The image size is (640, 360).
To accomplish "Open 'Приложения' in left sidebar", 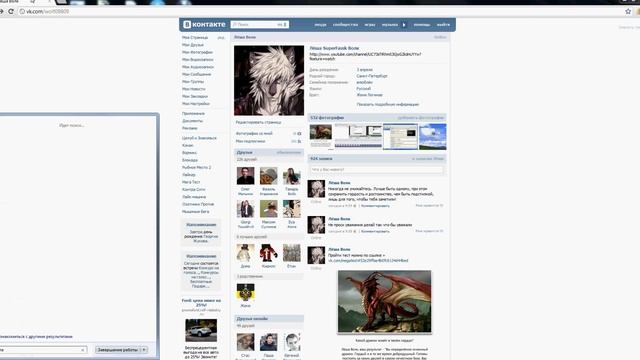I will pyautogui.click(x=193, y=113).
